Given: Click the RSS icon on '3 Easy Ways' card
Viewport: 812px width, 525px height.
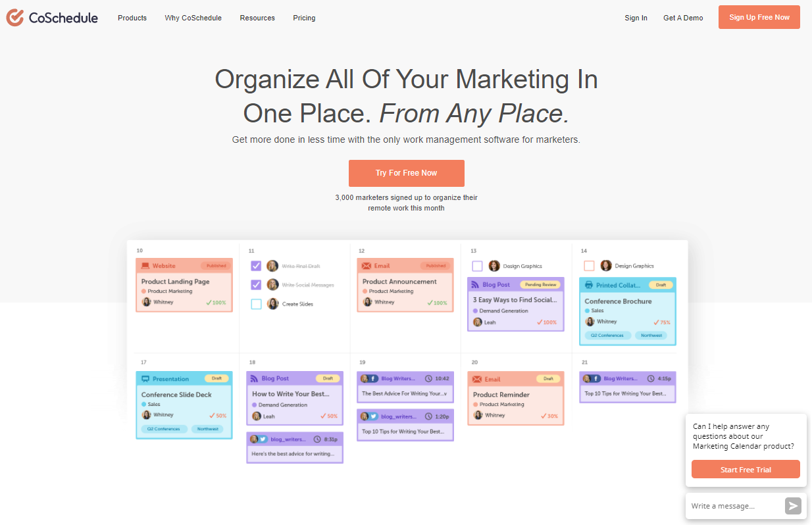Looking at the screenshot, I should (x=476, y=285).
